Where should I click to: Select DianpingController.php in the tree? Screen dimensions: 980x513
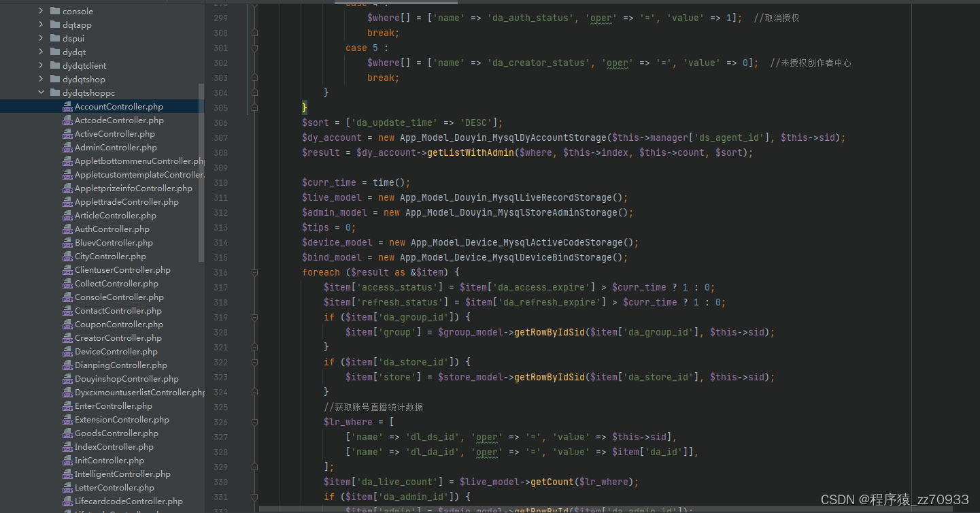121,365
